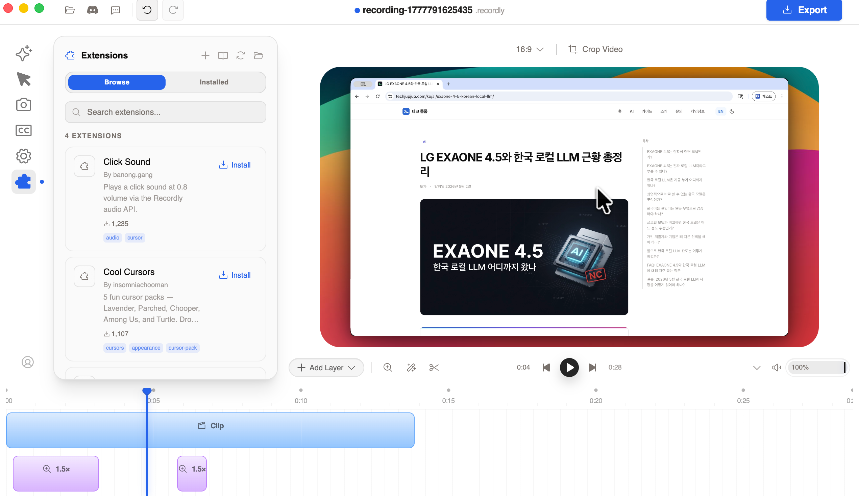This screenshot has width=859, height=504.
Task: Add a new extension with plus icon
Action: click(205, 55)
